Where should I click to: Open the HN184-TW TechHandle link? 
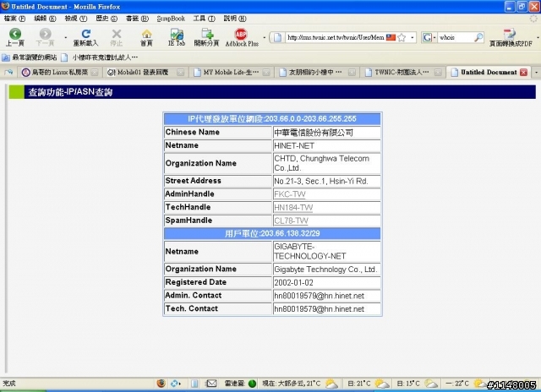pos(293,208)
